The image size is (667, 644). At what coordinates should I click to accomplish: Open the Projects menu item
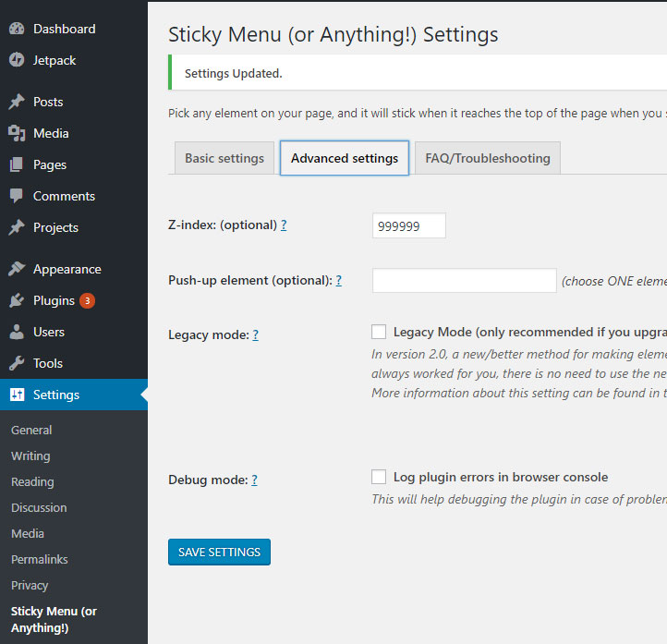click(74, 227)
